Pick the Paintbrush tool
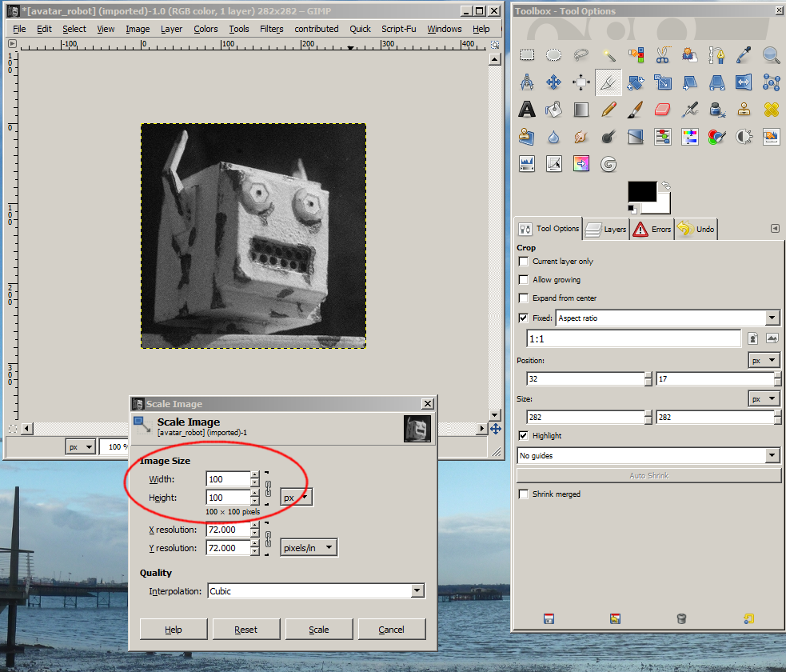 coord(635,109)
